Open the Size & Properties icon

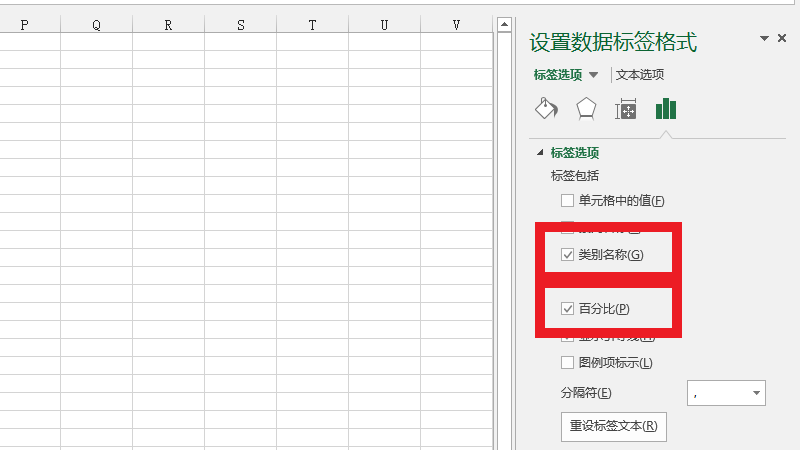tap(626, 109)
